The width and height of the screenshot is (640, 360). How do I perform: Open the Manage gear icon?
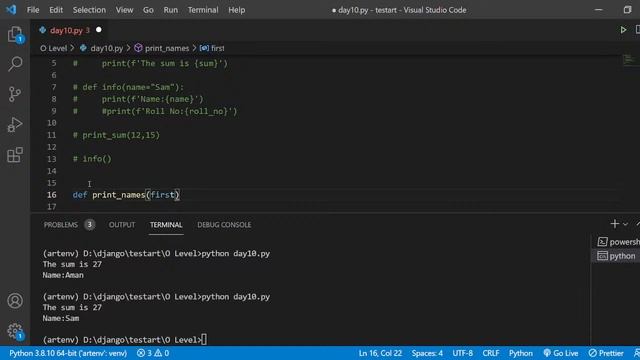[x=15, y=331]
